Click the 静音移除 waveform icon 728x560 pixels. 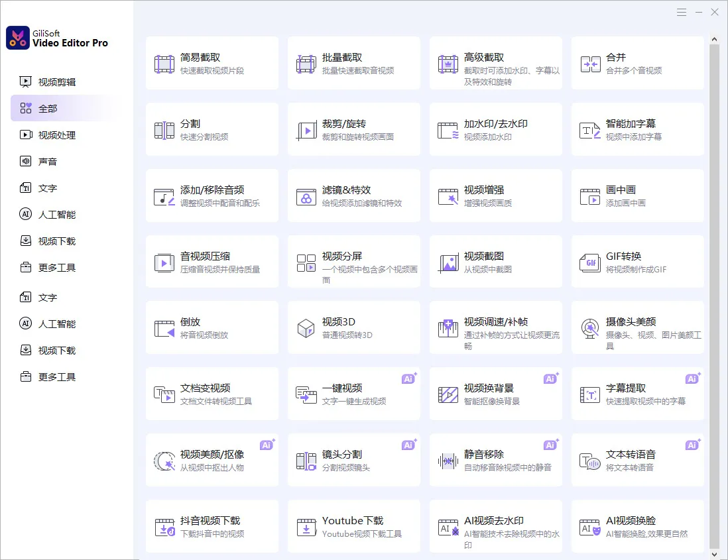click(448, 461)
